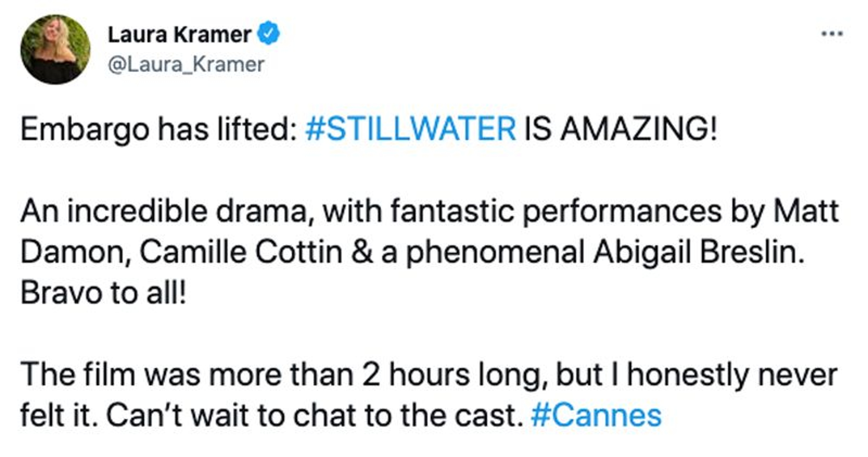This screenshot has width=868, height=457.
Task: Click the "Bravo to all!" line
Action: click(103, 293)
